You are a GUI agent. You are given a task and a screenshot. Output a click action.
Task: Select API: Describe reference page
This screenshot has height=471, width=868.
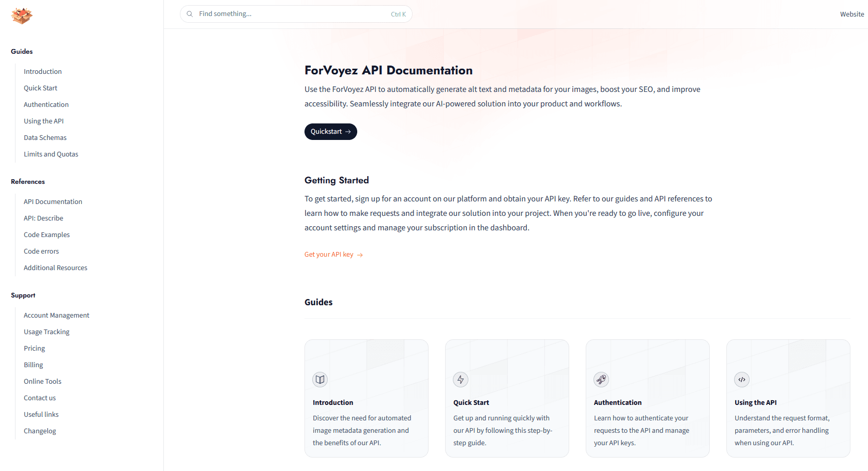pos(43,218)
